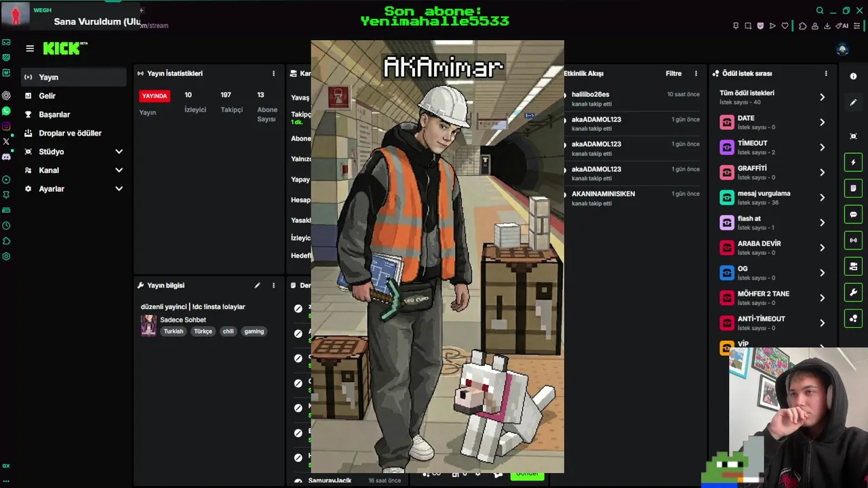The height and width of the screenshot is (488, 868).
Task: Click the AKANINAMINISIKEN follow event
Action: click(x=635, y=198)
